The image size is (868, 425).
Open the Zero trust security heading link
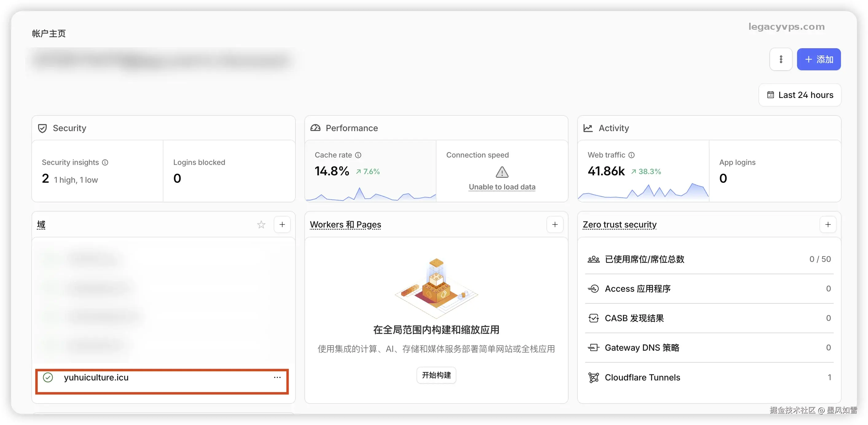pyautogui.click(x=619, y=224)
